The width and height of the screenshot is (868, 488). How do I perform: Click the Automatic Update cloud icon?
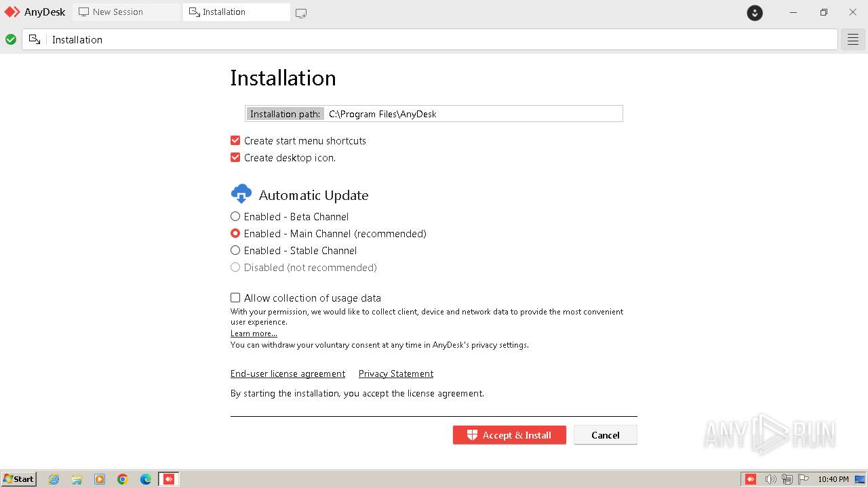click(x=241, y=194)
